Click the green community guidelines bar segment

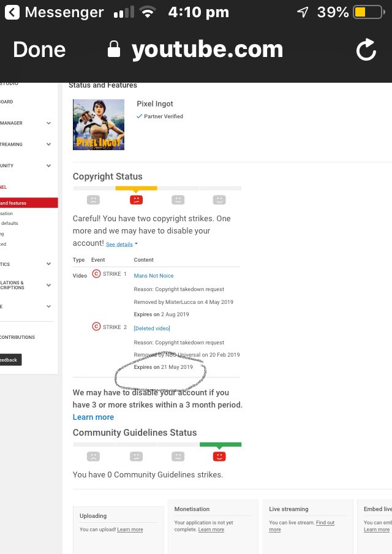(x=221, y=444)
